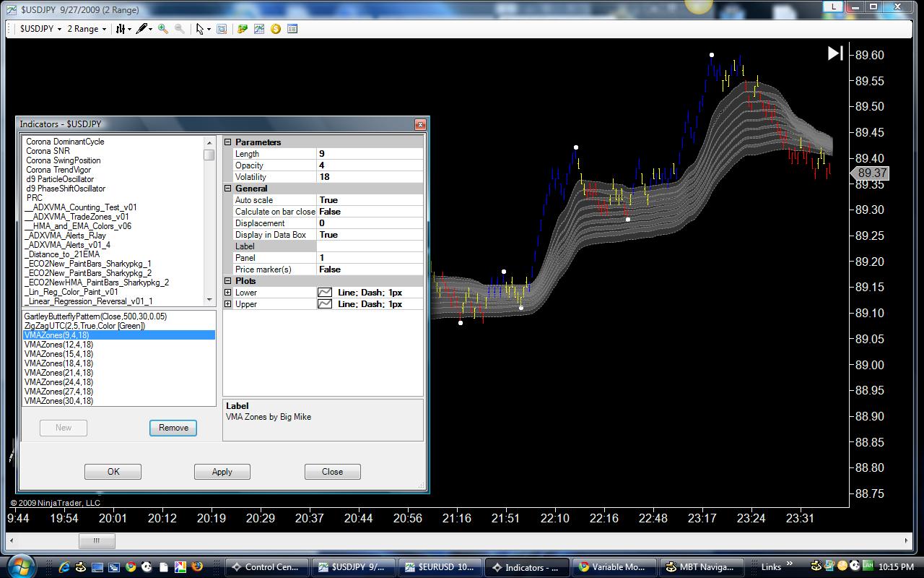Toggle Calculate on bar close value
The width and height of the screenshot is (924, 578).
click(x=370, y=212)
